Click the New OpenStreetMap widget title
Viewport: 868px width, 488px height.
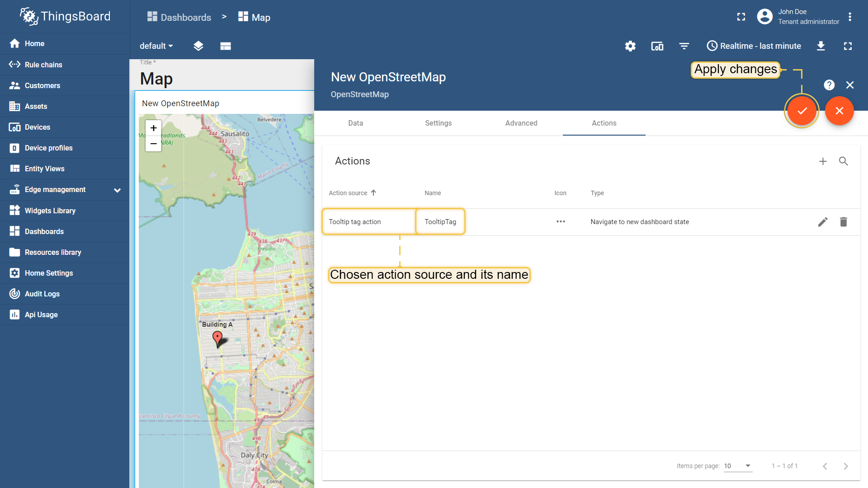180,103
